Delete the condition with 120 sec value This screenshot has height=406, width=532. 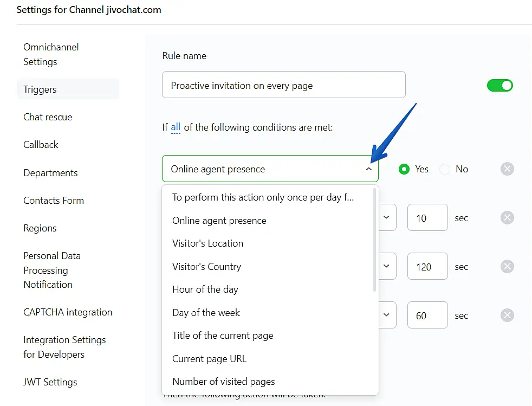[x=507, y=267]
